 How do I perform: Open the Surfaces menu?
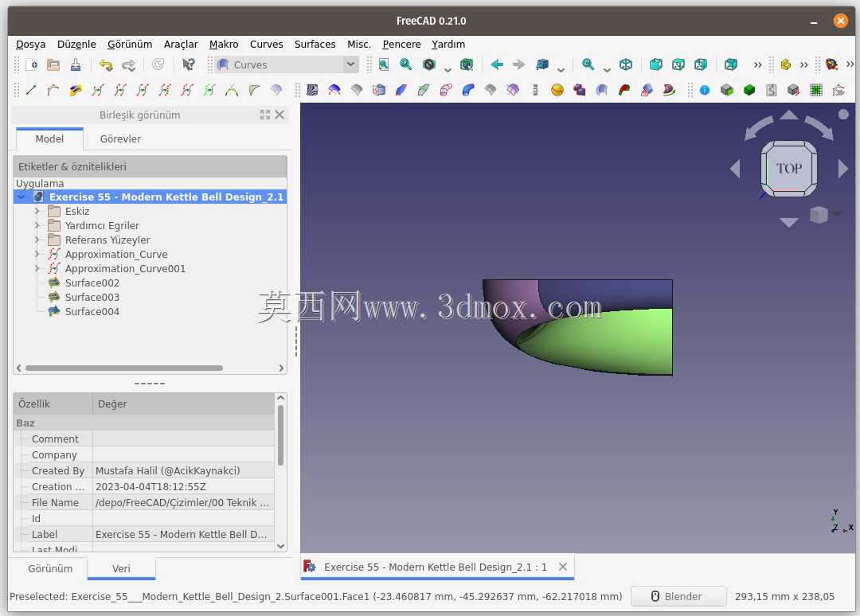pos(315,45)
